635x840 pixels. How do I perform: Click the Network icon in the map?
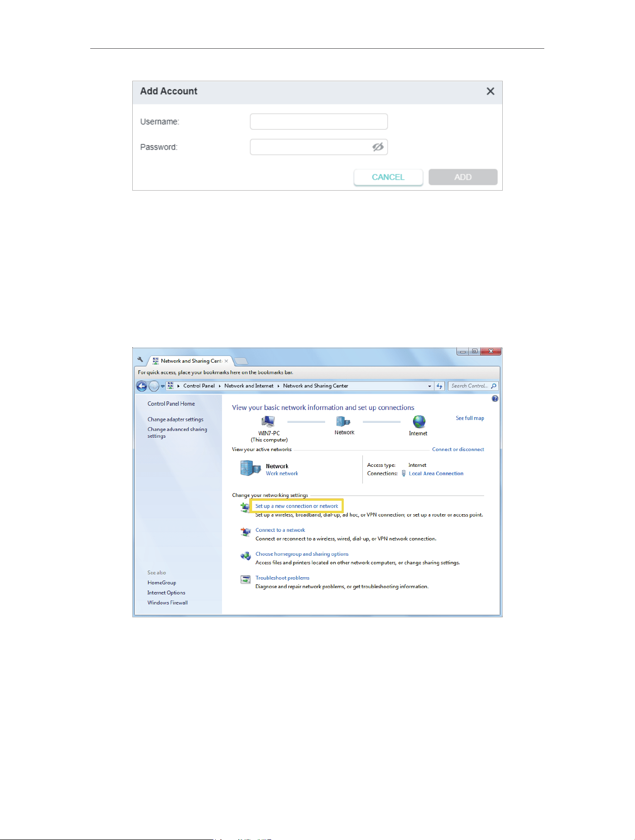(343, 421)
